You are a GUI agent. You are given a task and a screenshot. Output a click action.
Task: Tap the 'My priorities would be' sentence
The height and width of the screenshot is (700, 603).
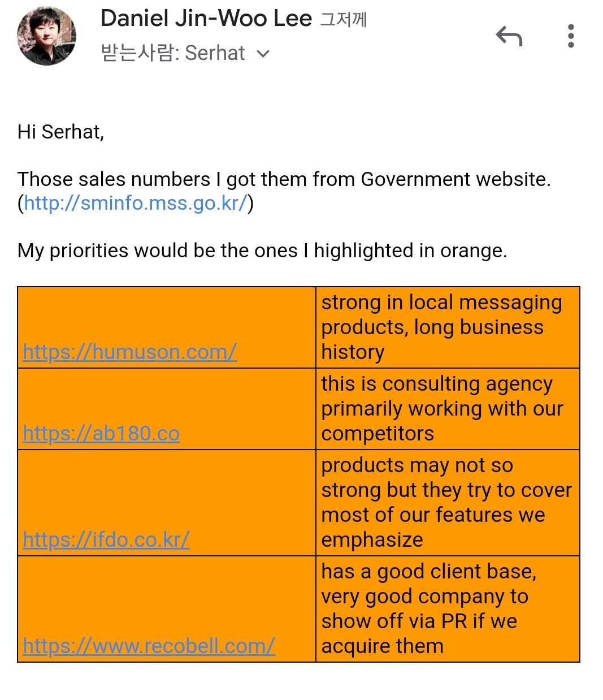click(x=262, y=250)
